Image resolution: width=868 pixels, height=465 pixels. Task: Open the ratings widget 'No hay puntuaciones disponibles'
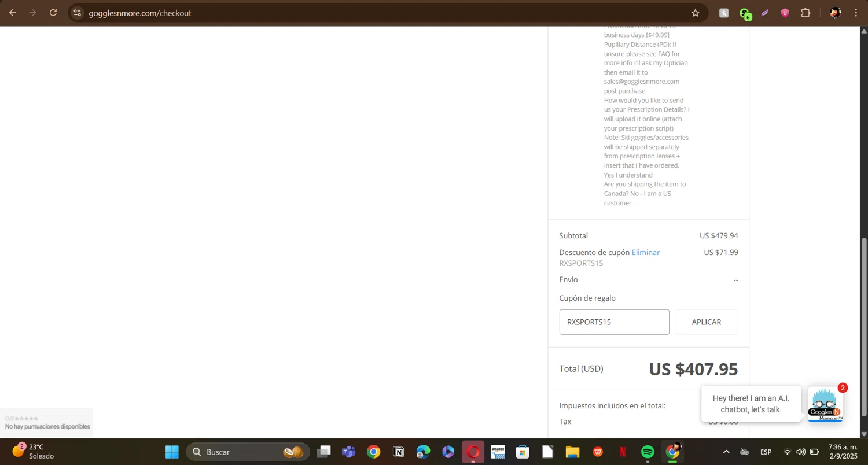[47, 423]
